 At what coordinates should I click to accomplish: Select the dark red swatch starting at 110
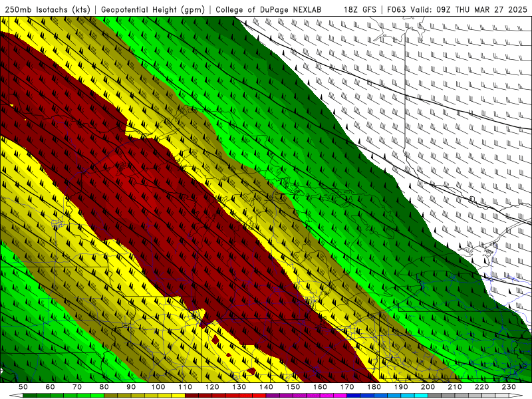point(192,395)
